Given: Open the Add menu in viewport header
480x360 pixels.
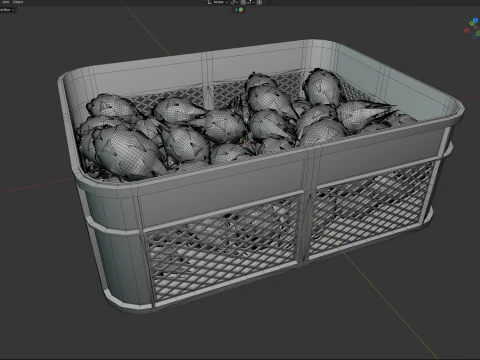Looking at the screenshot, I should click(6, 2).
